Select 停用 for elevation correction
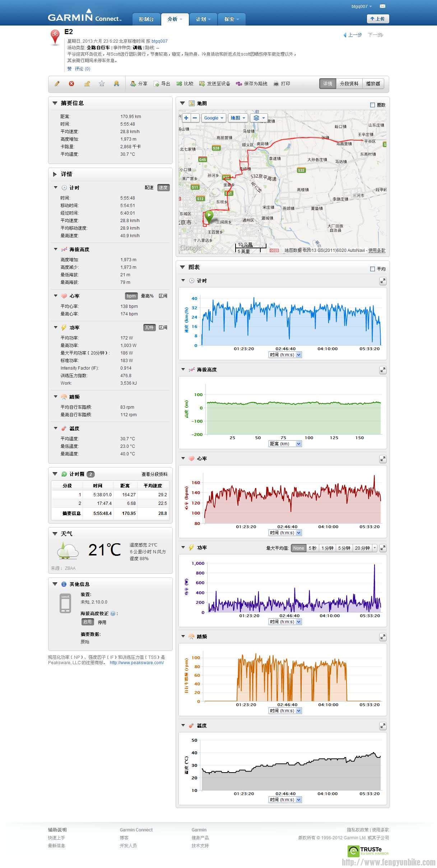This screenshot has height=868, width=437. point(102,622)
